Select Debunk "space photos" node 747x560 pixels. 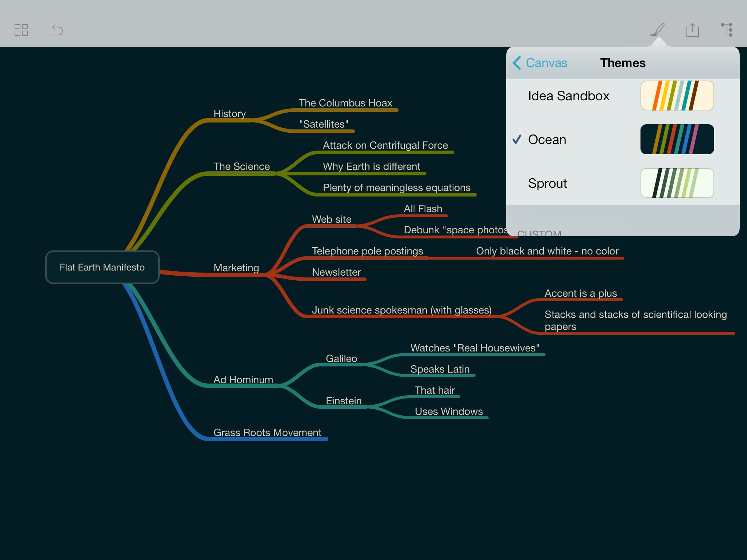click(455, 230)
